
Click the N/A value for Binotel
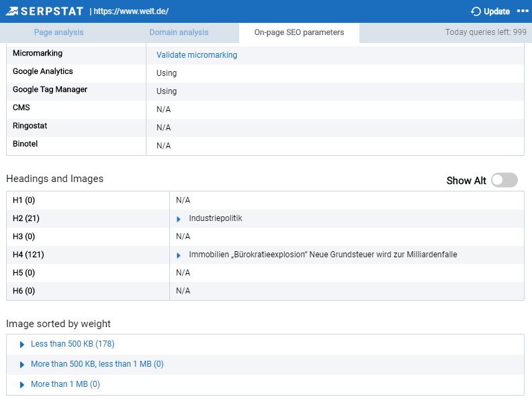(x=163, y=146)
